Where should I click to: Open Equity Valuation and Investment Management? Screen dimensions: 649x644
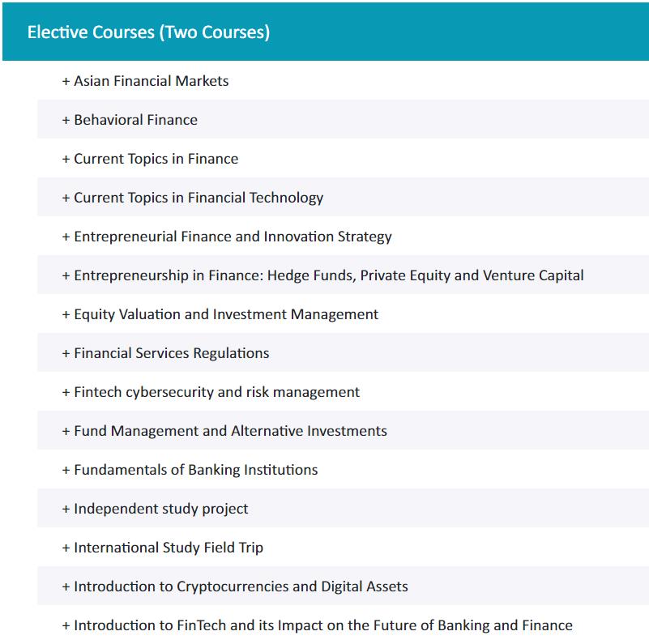[226, 314]
